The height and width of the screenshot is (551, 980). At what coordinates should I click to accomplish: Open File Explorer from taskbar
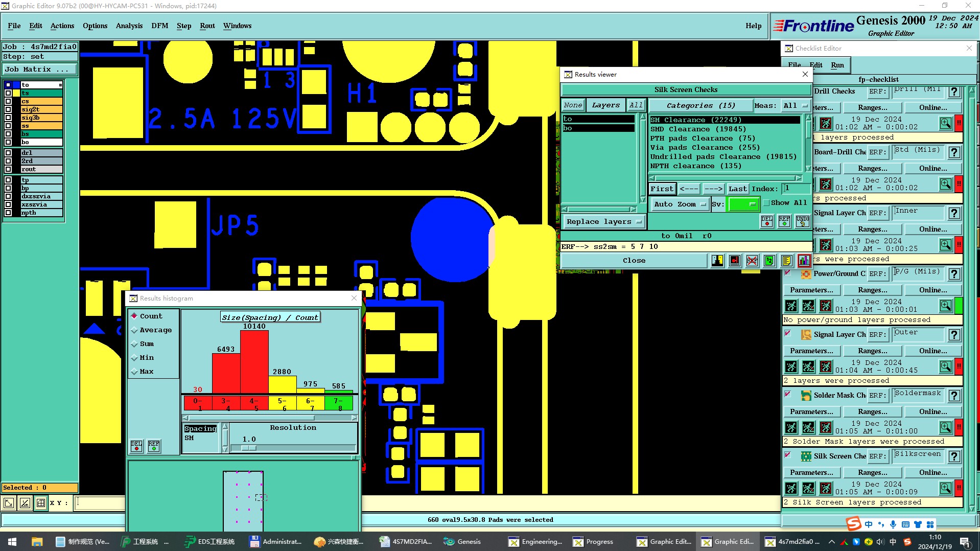37,542
